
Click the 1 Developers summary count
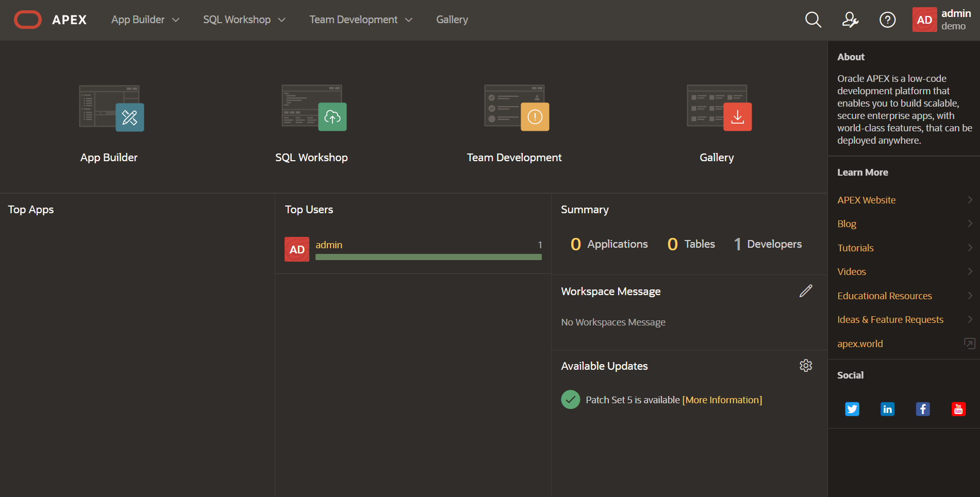pyautogui.click(x=768, y=244)
